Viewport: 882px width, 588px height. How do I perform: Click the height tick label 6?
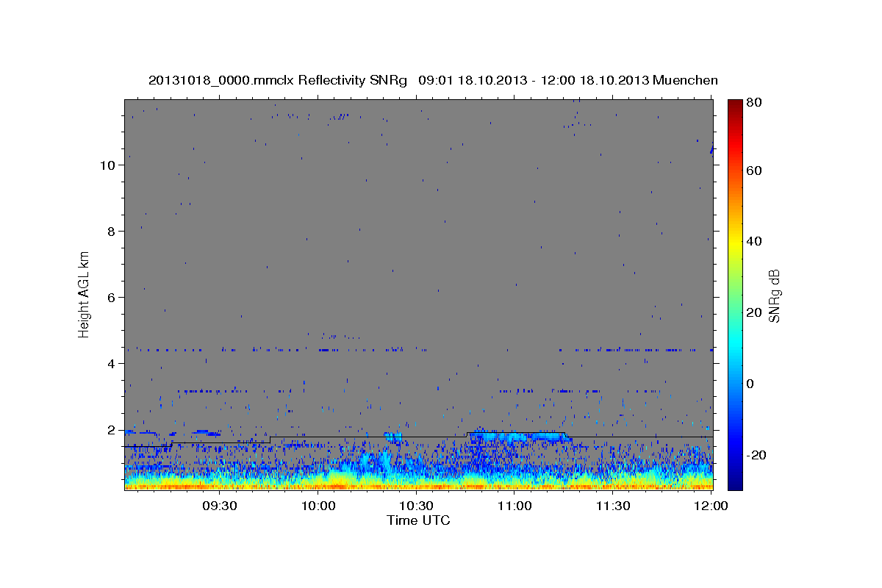(x=112, y=297)
